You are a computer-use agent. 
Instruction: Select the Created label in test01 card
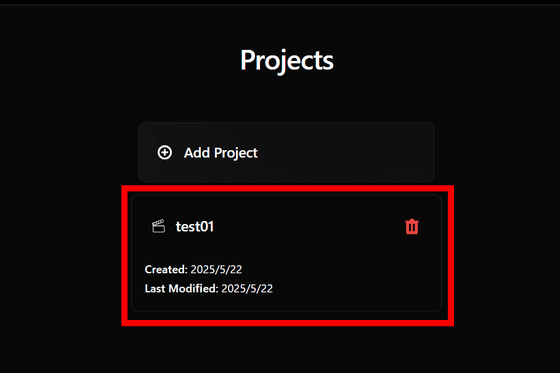tap(166, 269)
